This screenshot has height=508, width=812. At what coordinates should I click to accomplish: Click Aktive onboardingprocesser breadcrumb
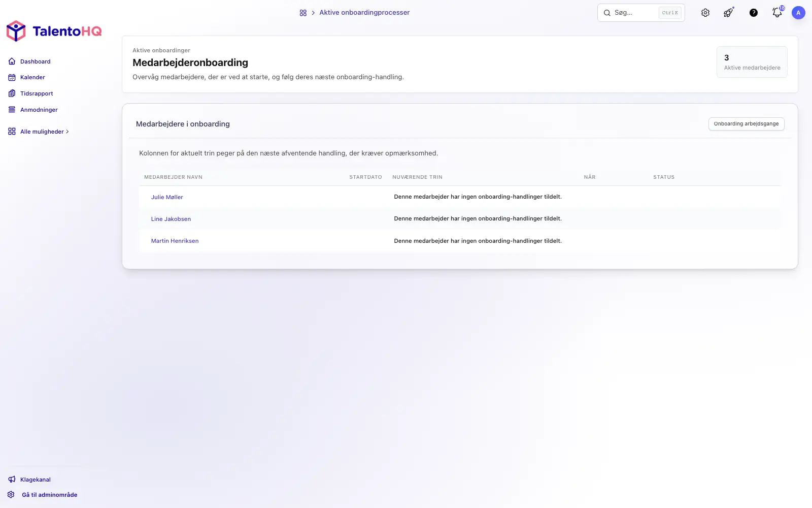(364, 13)
